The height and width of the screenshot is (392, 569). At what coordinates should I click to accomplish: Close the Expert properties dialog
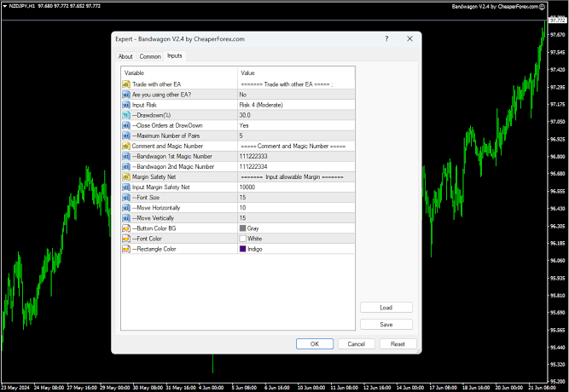pyautogui.click(x=409, y=38)
